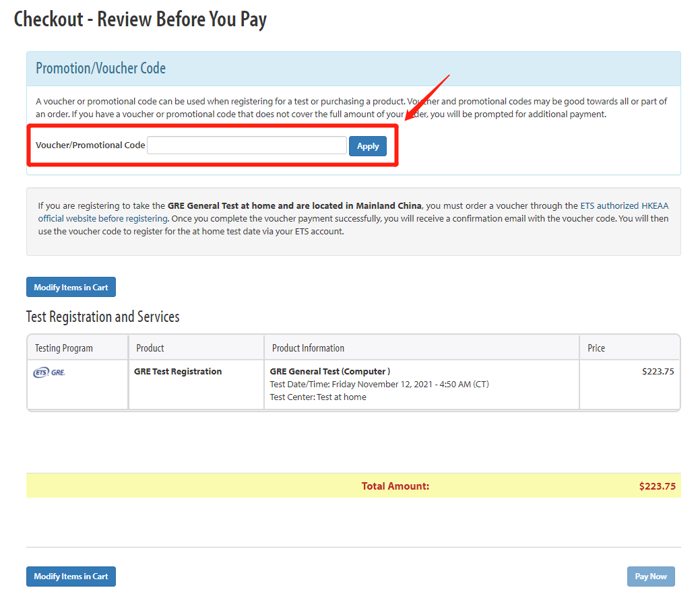Click the ETS GRE logo icon

click(49, 372)
